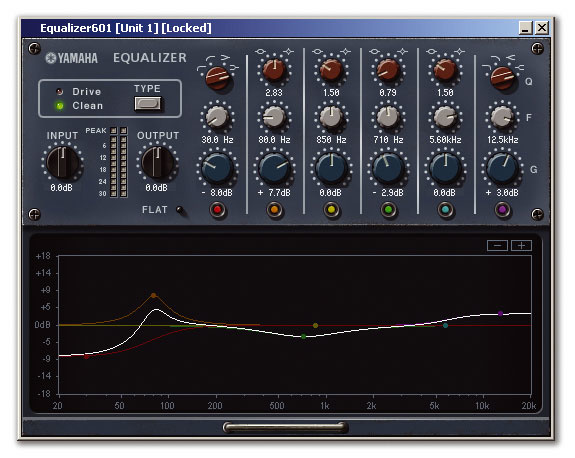
Task: Click the green band point on graph
Action: [x=304, y=336]
